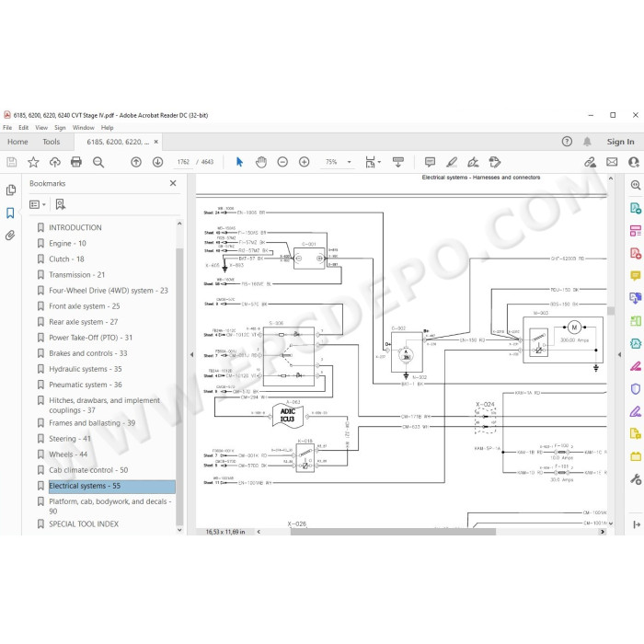Click the horizontal scrollbar thumb of the document
Image resolution: width=644 pixels, height=644 pixels.
tap(393, 532)
